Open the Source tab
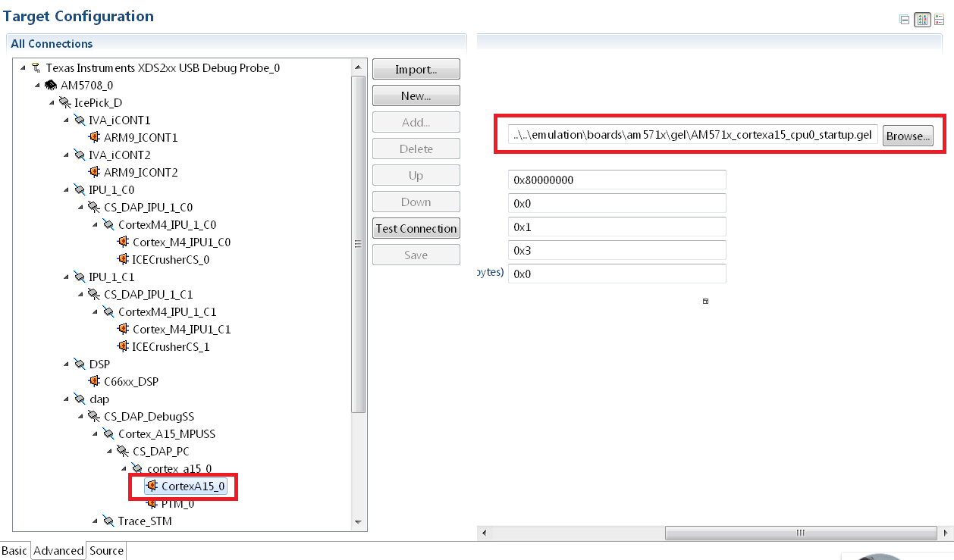The image size is (954, 560). [x=105, y=551]
